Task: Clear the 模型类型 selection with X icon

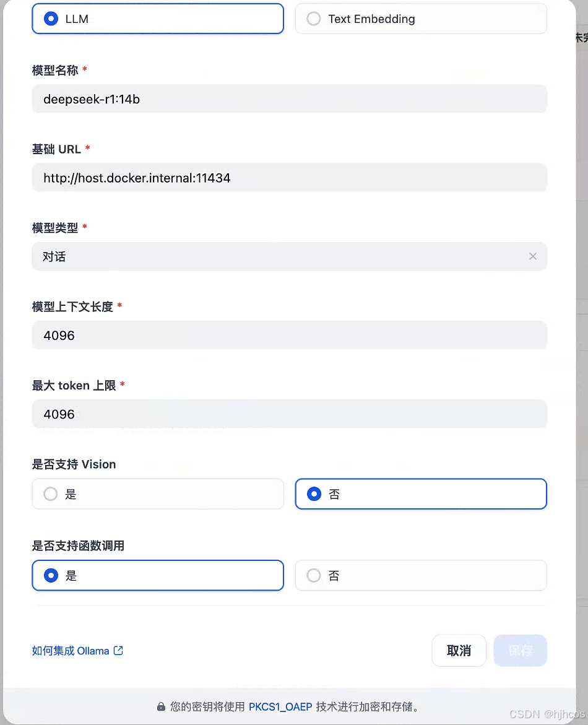Action: 532,256
